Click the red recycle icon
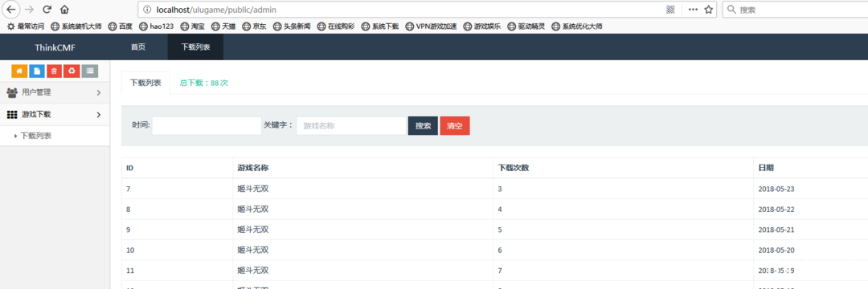Viewport: 868px width, 289px height. click(72, 71)
